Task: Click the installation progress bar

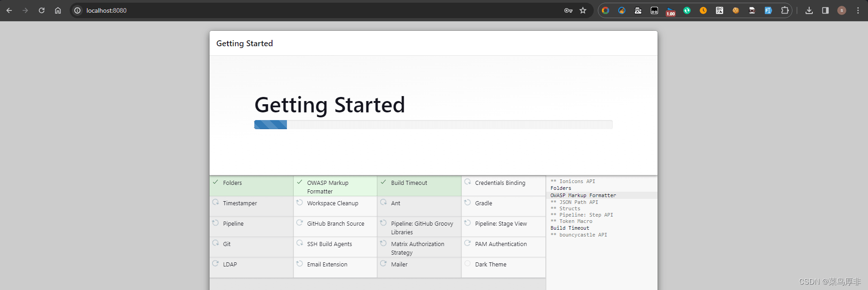Action: 433,125
